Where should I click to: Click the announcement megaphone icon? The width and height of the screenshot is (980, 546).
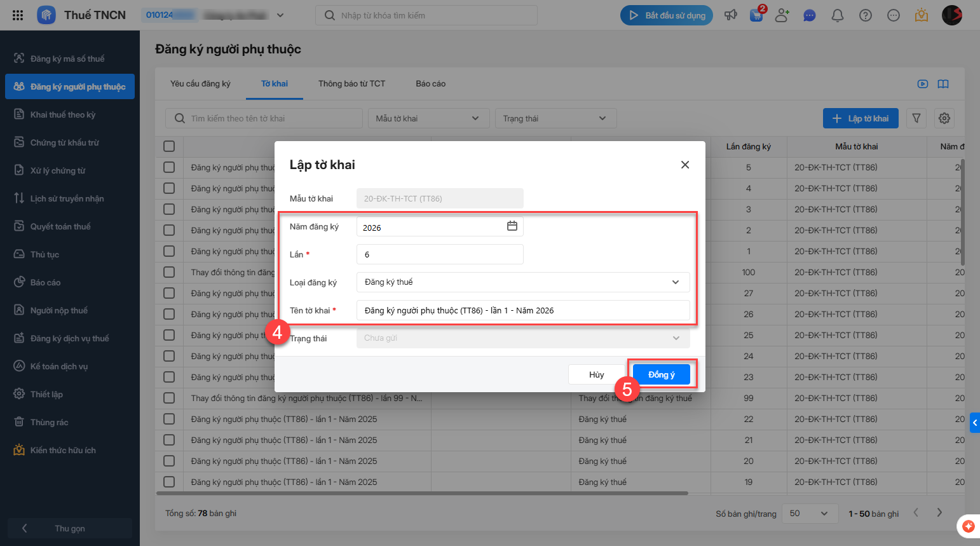[731, 15]
